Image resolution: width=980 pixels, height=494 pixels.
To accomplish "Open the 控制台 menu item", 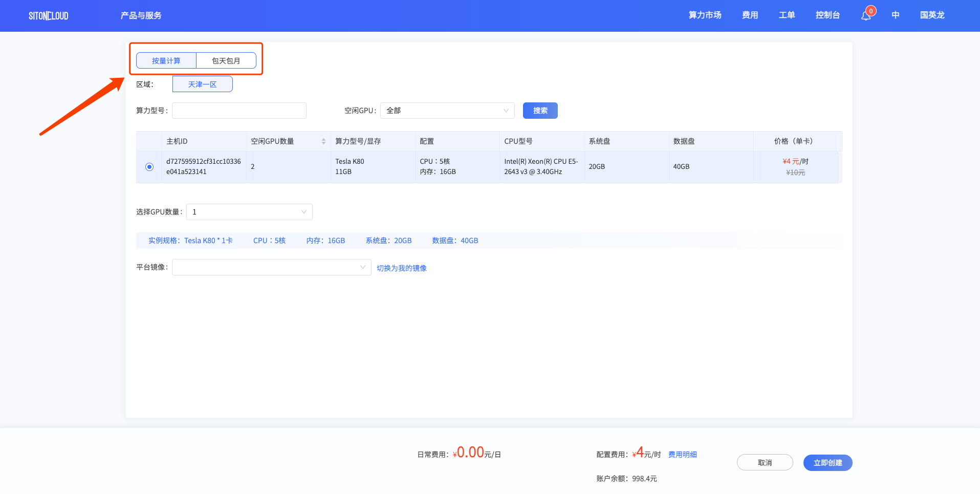I will click(828, 15).
